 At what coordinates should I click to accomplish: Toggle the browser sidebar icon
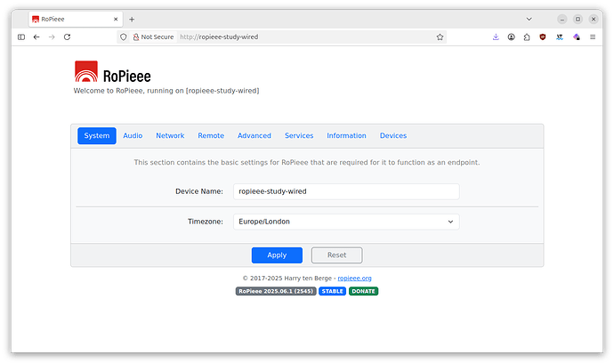21,36
